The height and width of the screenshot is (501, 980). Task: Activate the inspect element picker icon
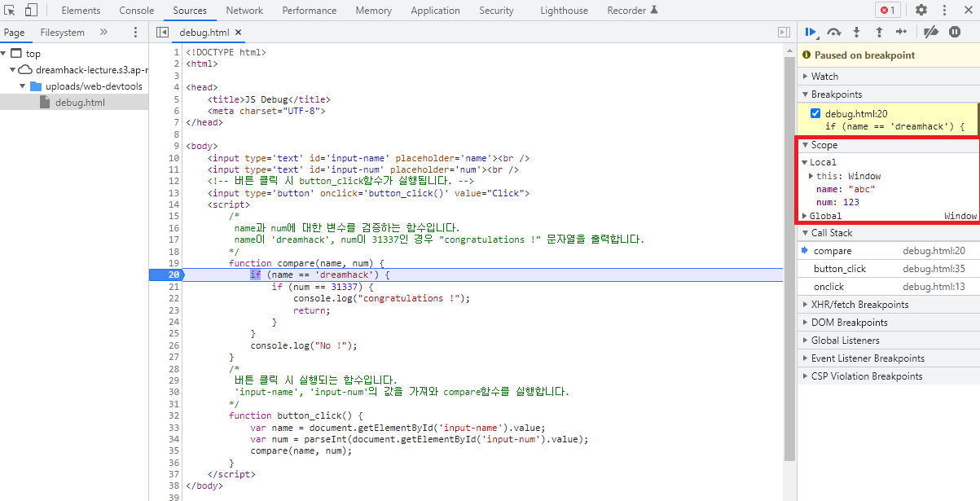pos(10,10)
